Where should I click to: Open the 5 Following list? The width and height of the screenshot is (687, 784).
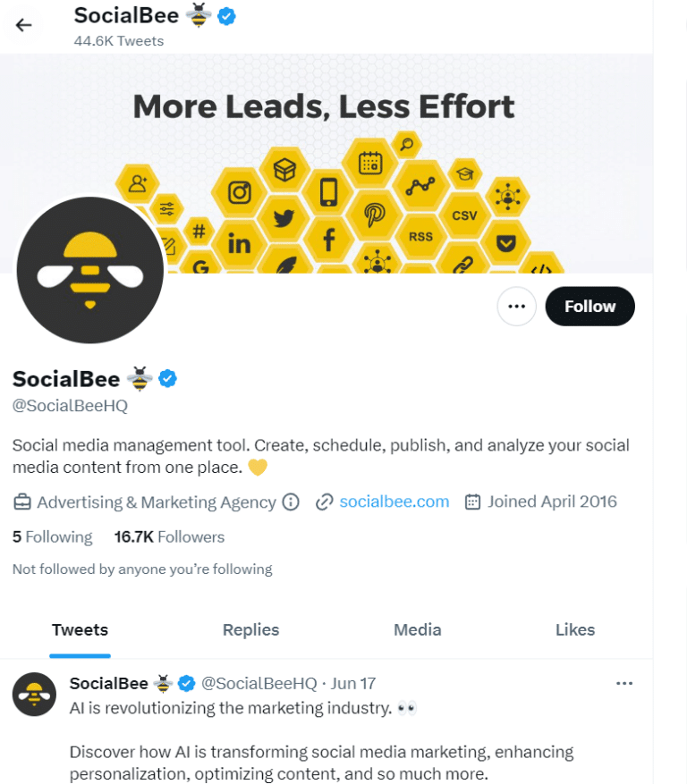pyautogui.click(x=52, y=536)
